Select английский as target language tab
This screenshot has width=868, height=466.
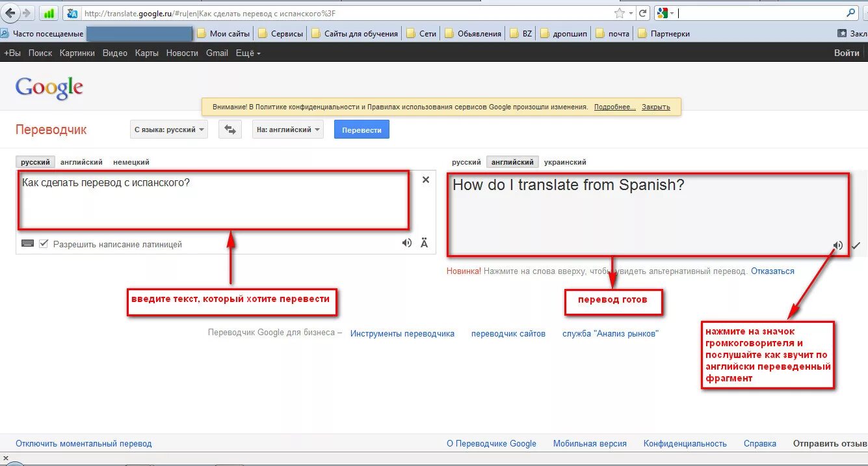click(x=512, y=162)
